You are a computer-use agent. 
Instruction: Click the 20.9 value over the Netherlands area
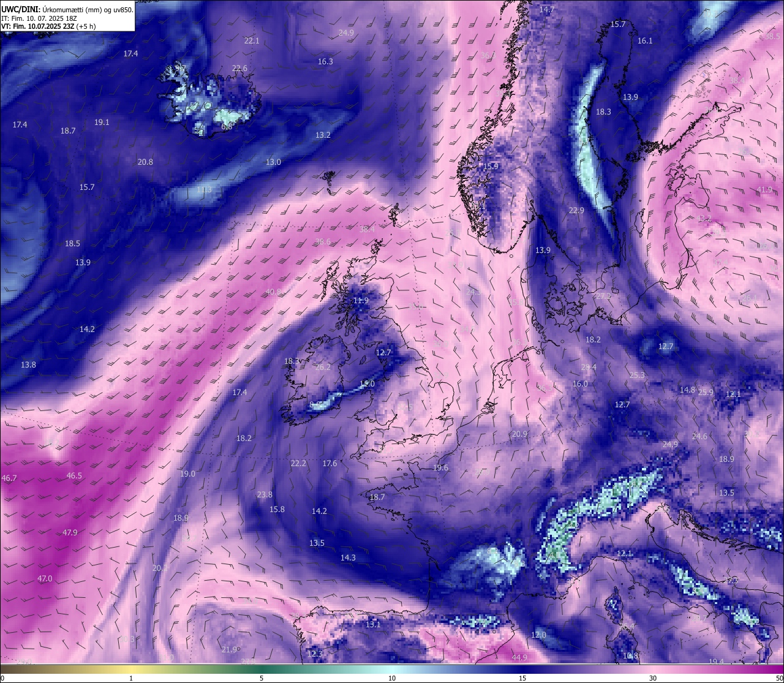(519, 434)
